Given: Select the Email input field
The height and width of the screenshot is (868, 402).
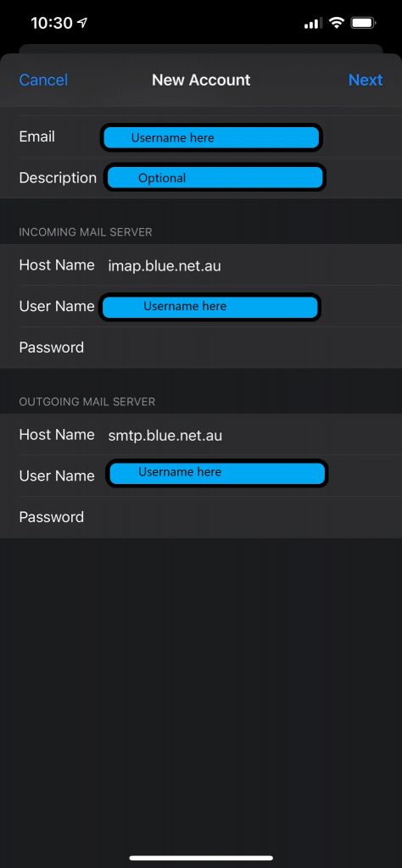Looking at the screenshot, I should (211, 137).
